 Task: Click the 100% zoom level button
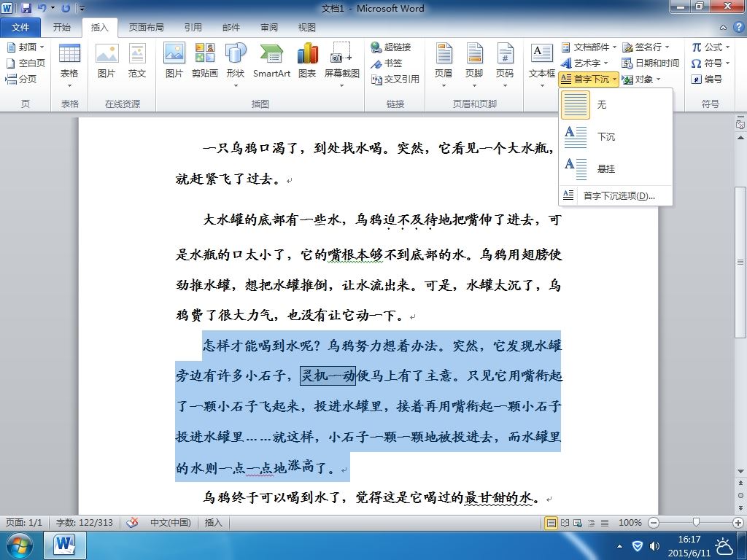[x=630, y=523]
